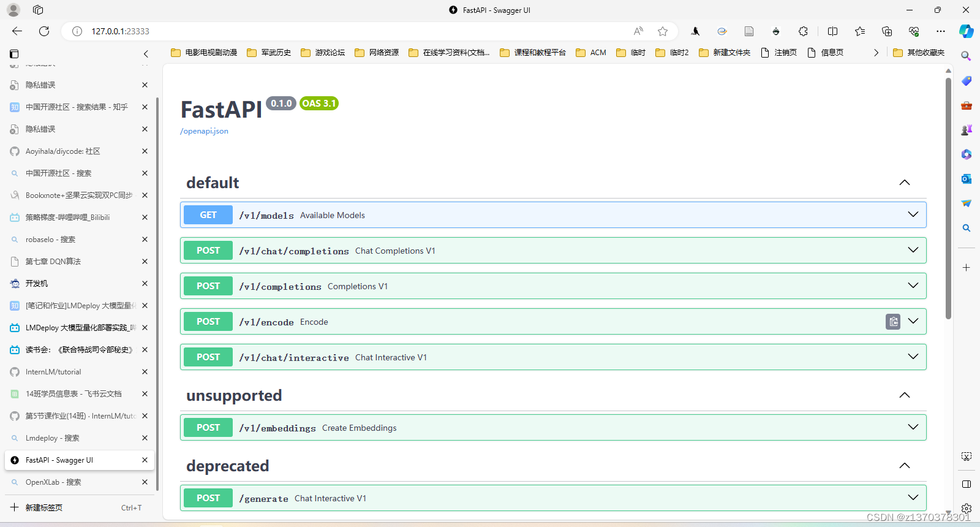Switch to 14班学员信息表 飞书云文档 tab
Screen dimensions: 980x527
[80, 394]
